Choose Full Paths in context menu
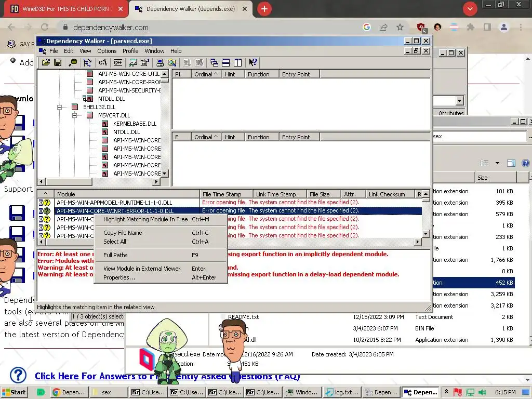The image size is (532, 399). coord(160,255)
